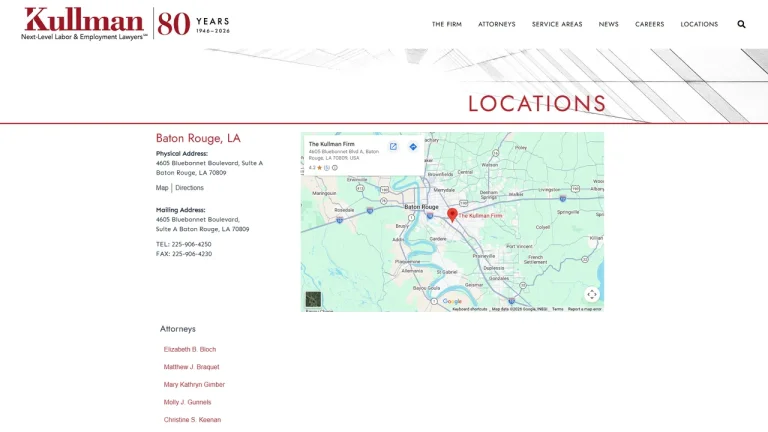Open larger map view icon in info card
The width and height of the screenshot is (768, 432).
[393, 146]
